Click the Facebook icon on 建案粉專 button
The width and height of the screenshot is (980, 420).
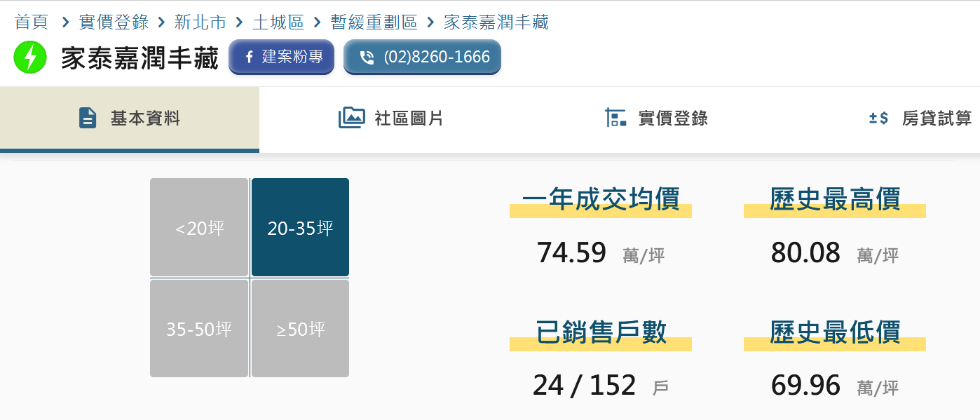pos(249,57)
